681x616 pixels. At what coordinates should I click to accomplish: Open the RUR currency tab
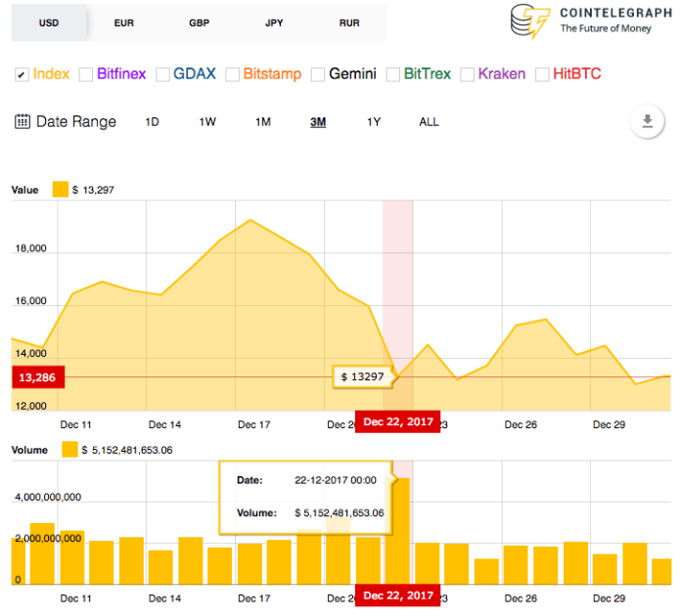pos(349,22)
